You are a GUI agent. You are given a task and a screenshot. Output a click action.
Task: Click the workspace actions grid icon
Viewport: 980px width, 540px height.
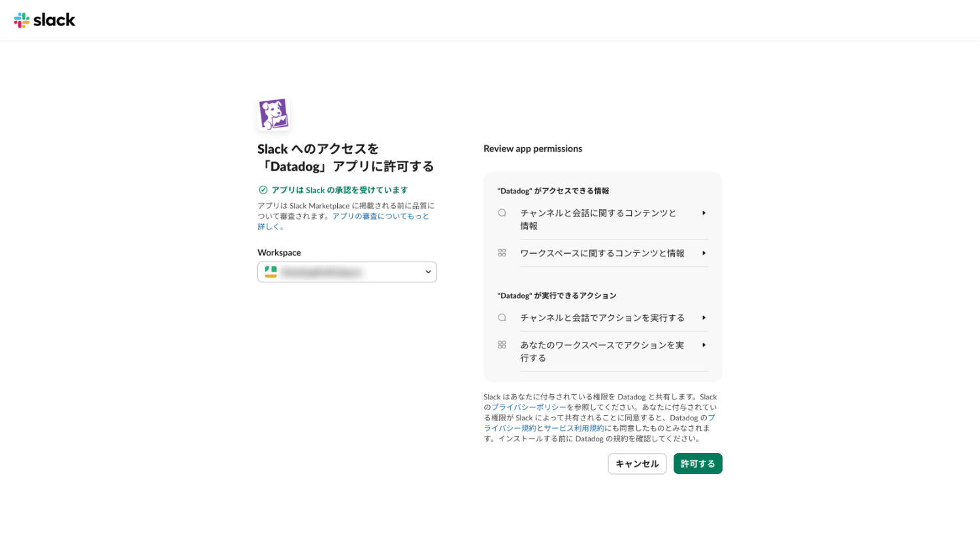[x=502, y=345]
